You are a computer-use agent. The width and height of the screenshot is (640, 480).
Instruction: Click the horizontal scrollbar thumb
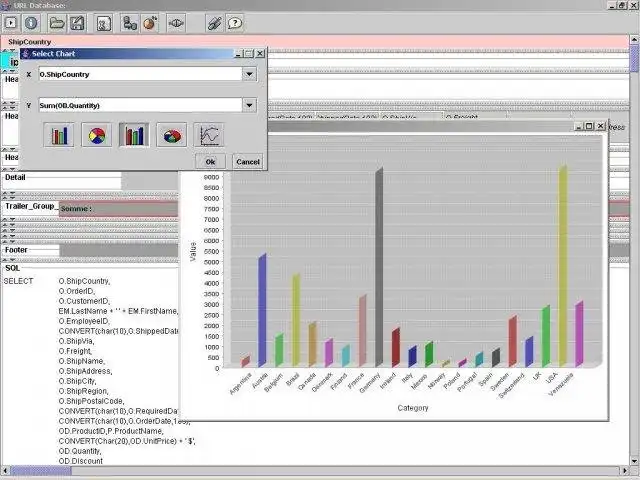(41, 471)
